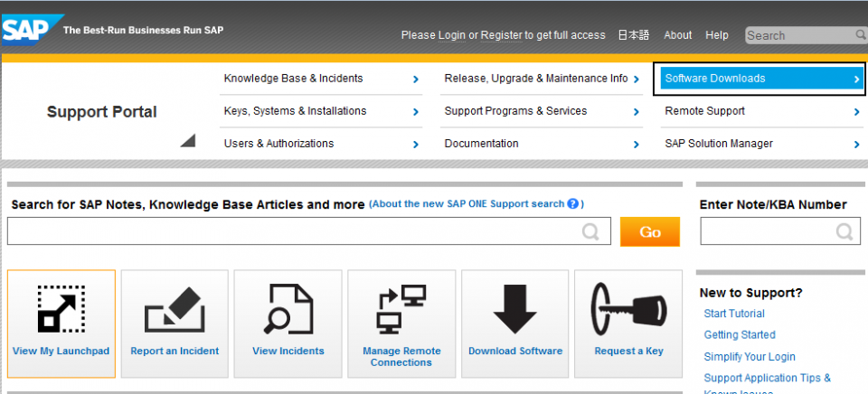Click the Request a Key icon
The width and height of the screenshot is (868, 394).
click(x=628, y=309)
